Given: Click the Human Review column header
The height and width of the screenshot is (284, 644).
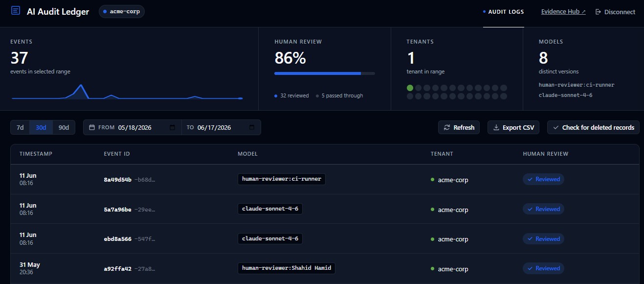Looking at the screenshot, I should point(546,154).
